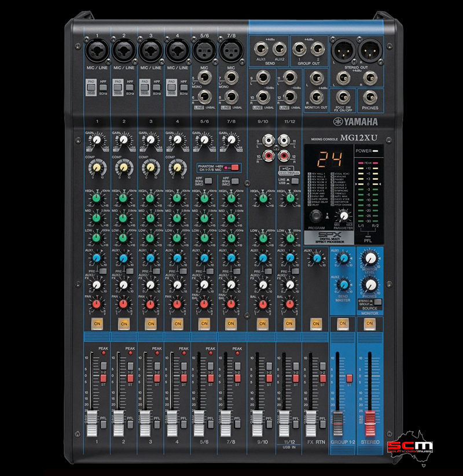This screenshot has width=463, height=476.
Task: Toggle the FX RTN ON button
Action: coord(316,324)
